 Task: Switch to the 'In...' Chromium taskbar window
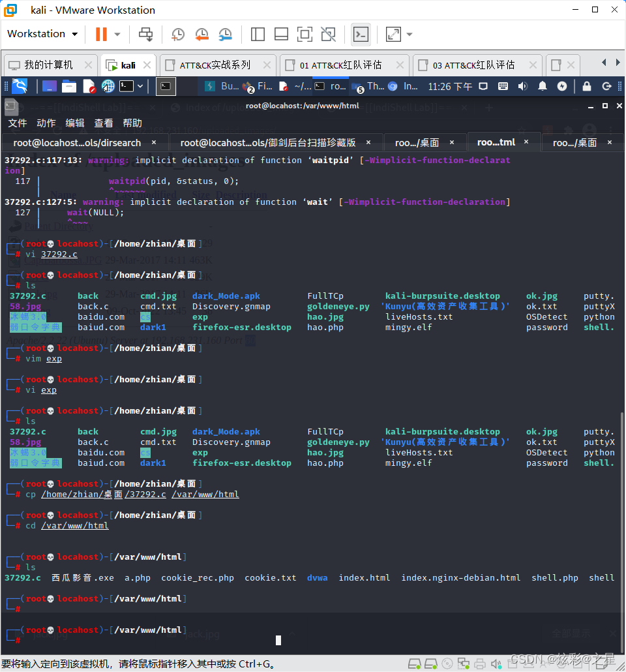click(403, 86)
